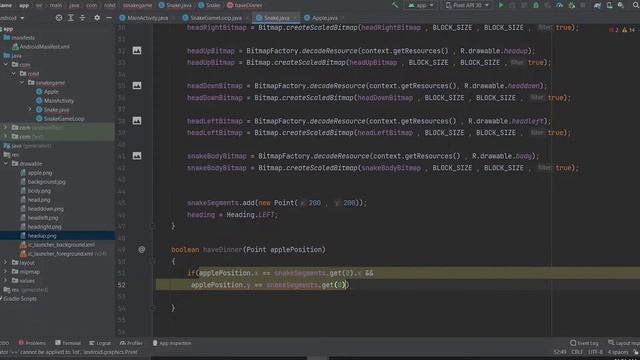Open the Pixel API 30 device dropdown
The image size is (640, 360).
click(x=467, y=5)
